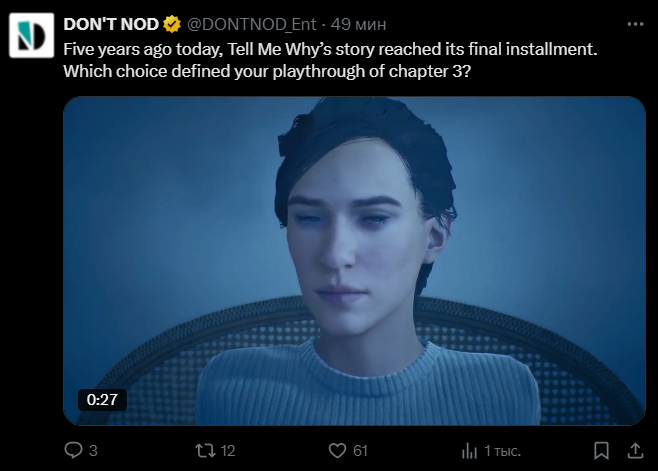
Task: Like the post with heart icon
Action: [337, 451]
